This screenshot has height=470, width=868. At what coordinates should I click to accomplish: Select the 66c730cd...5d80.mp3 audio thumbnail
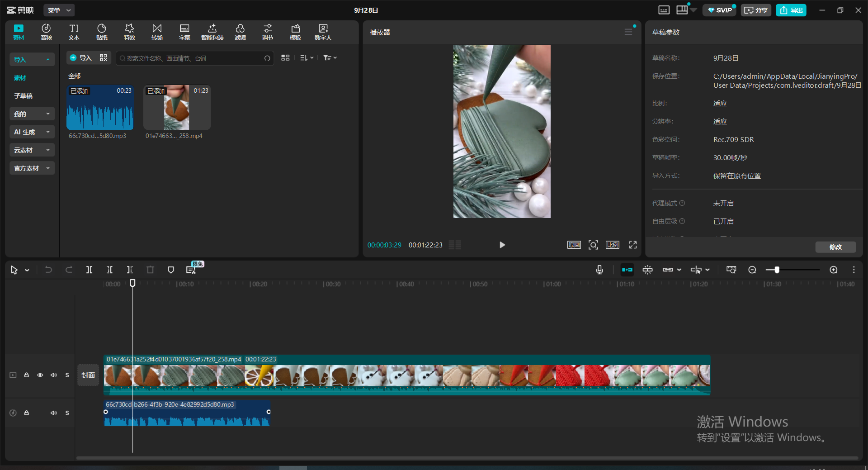(100, 108)
